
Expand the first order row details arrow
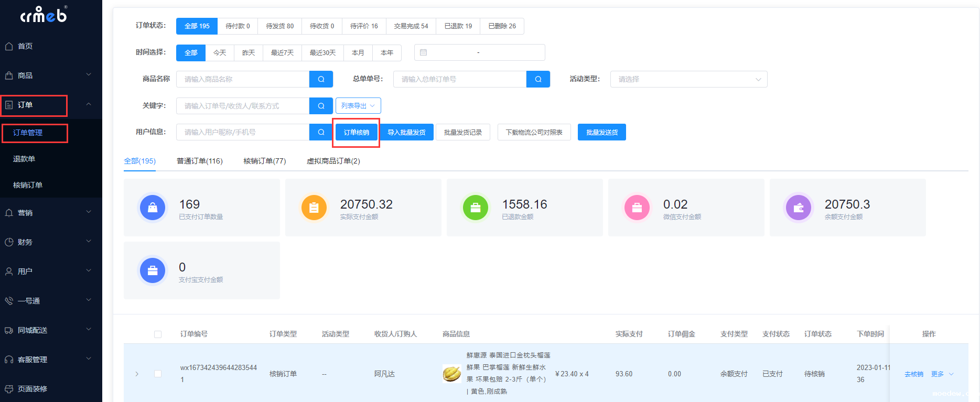(x=137, y=374)
